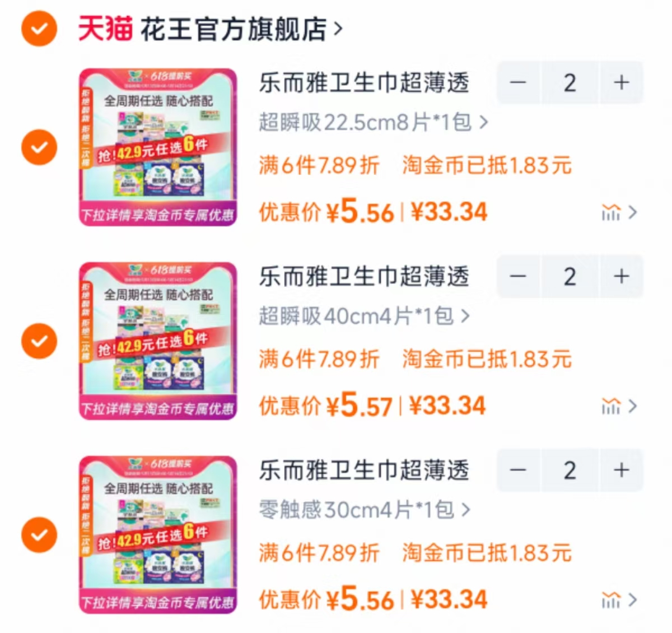
Task: Tap the 天猫 Tmall logo
Action: (105, 29)
